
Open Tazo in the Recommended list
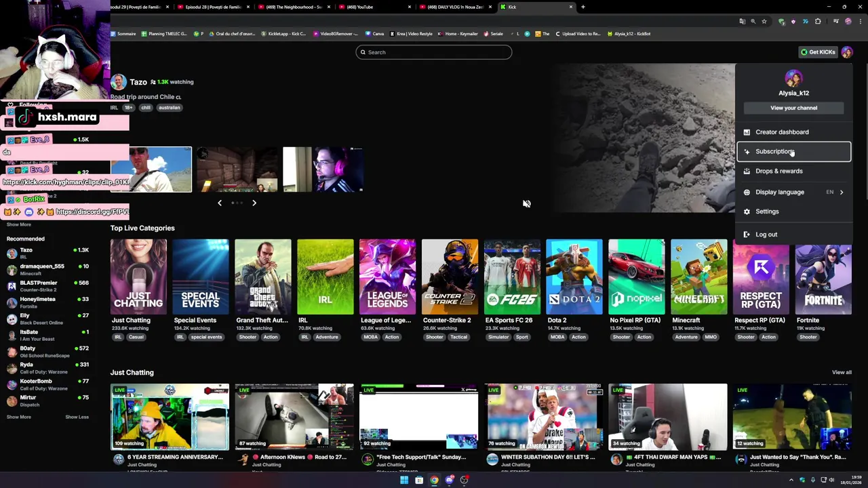click(x=47, y=253)
